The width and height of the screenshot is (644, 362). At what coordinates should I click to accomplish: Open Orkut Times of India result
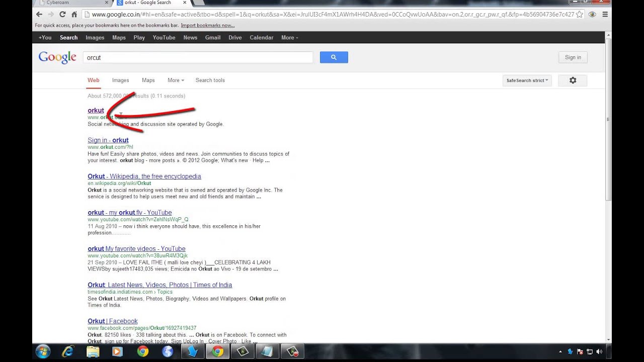pos(159,285)
